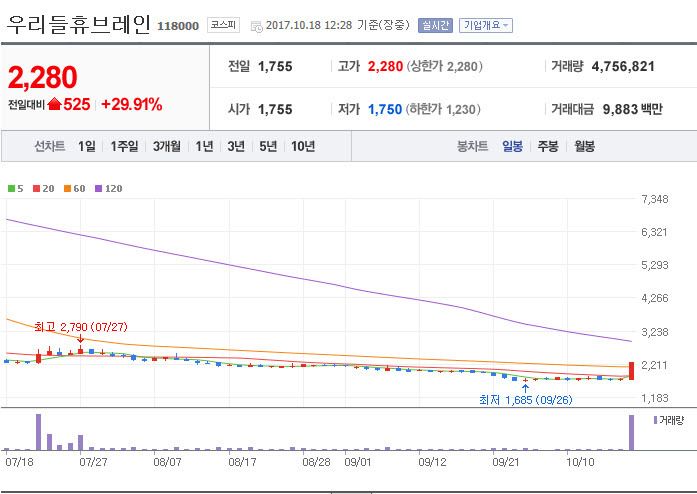Switch to 일봉 daily candle chart
The width and height of the screenshot is (697, 494).
tap(512, 146)
